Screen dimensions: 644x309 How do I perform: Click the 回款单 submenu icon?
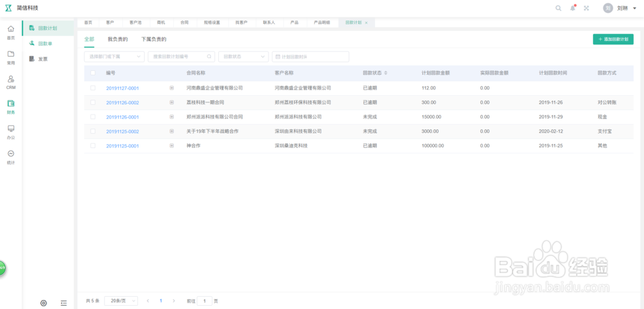pyautogui.click(x=32, y=44)
